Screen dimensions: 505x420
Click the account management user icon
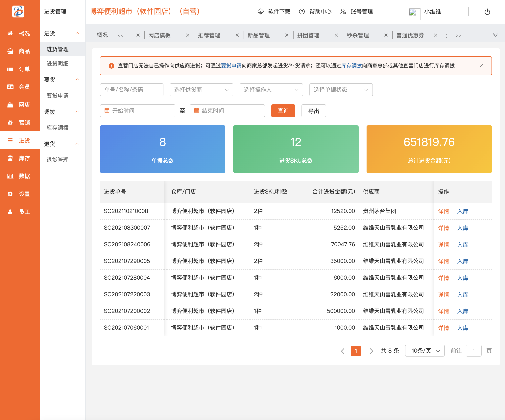pos(343,12)
